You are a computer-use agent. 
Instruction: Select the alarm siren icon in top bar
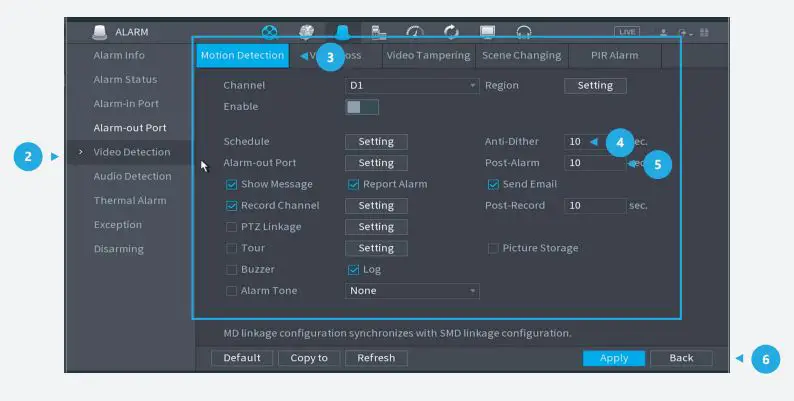[343, 32]
